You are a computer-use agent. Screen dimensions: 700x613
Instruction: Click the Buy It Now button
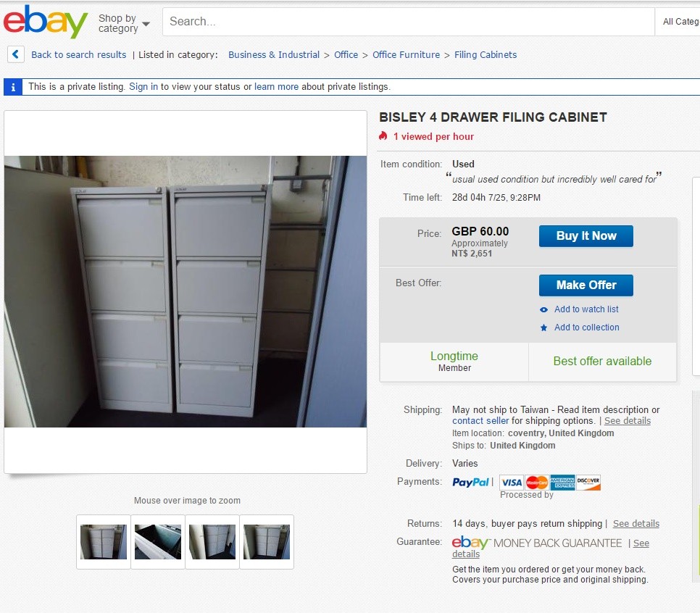click(586, 235)
